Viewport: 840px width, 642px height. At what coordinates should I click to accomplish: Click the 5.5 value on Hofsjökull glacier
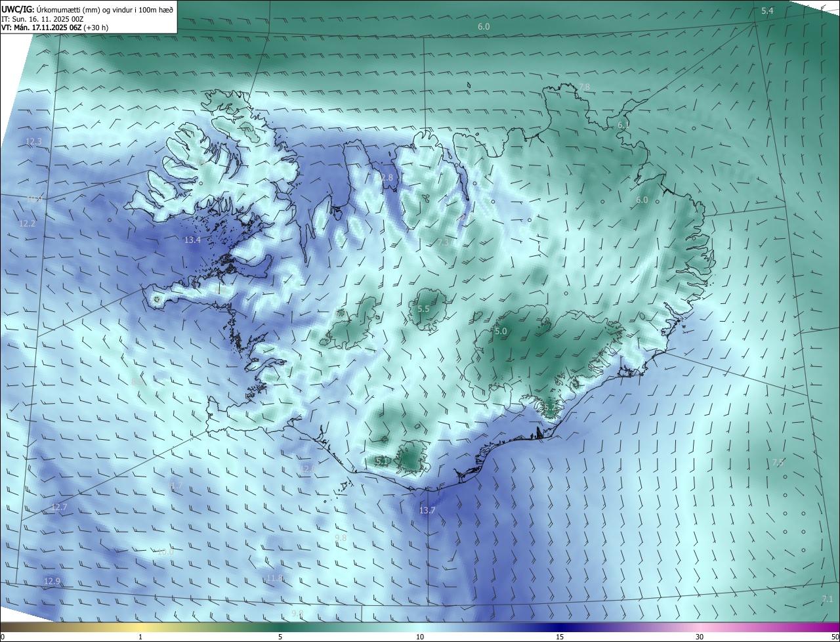(423, 309)
